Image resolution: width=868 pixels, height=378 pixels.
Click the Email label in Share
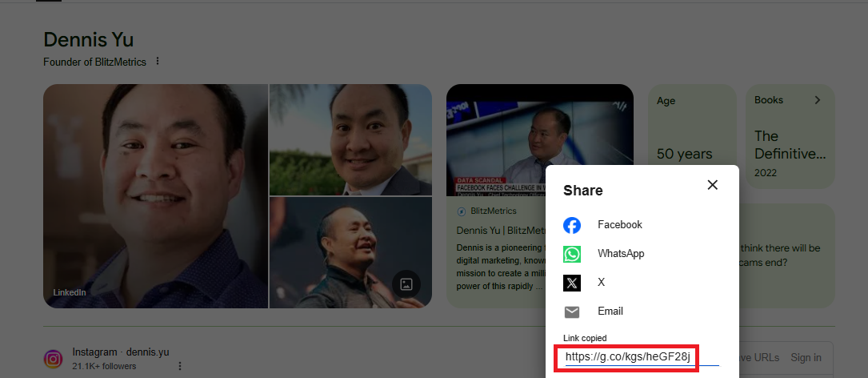pos(610,312)
